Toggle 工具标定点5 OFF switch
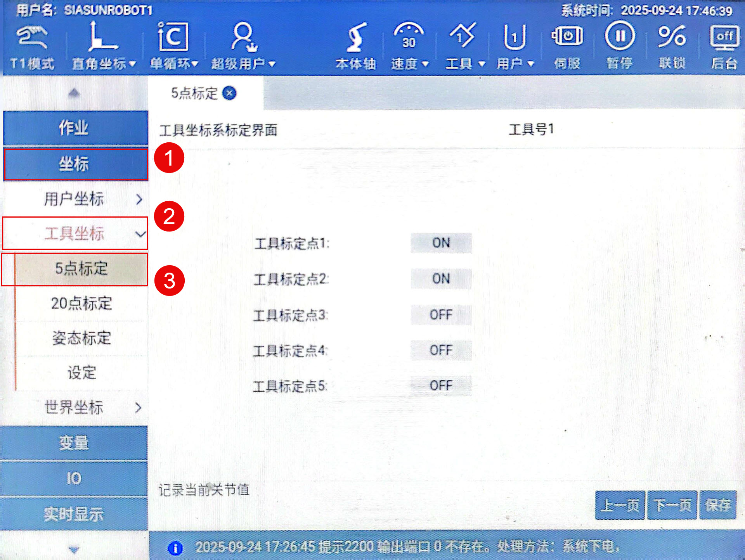Screen dimensions: 745x560 (441, 385)
